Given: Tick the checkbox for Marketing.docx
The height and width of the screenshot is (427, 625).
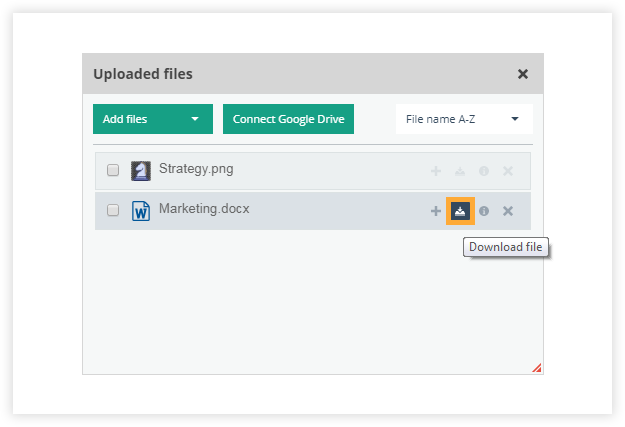Looking at the screenshot, I should (x=113, y=210).
